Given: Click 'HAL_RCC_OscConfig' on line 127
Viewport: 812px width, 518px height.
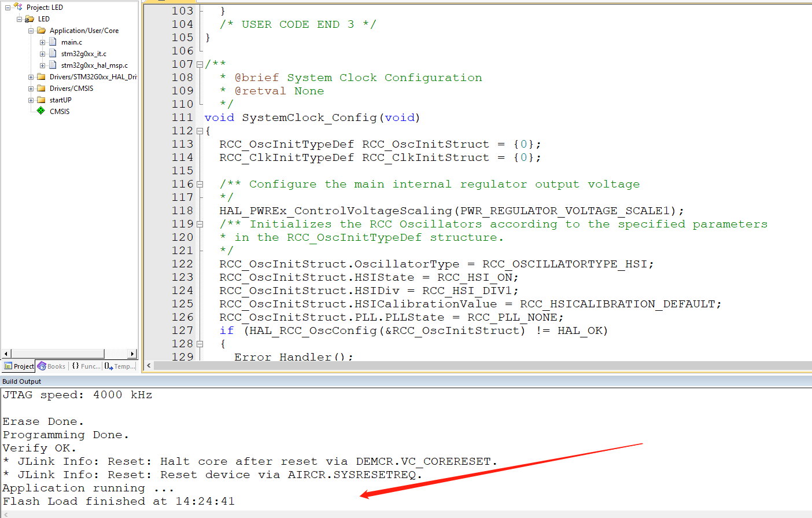Looking at the screenshot, I should (313, 330).
